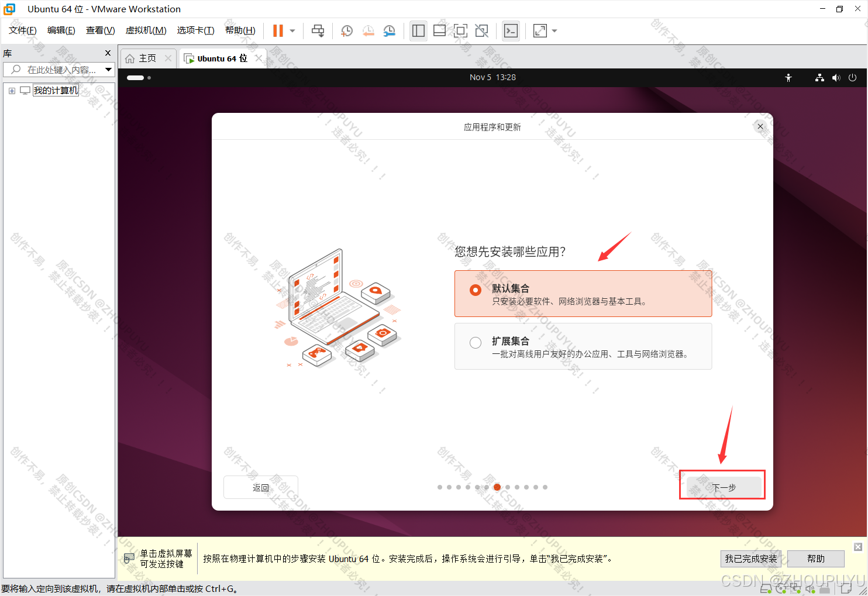Revert the VM to its previous snapshot
The image size is (868, 596).
(368, 31)
